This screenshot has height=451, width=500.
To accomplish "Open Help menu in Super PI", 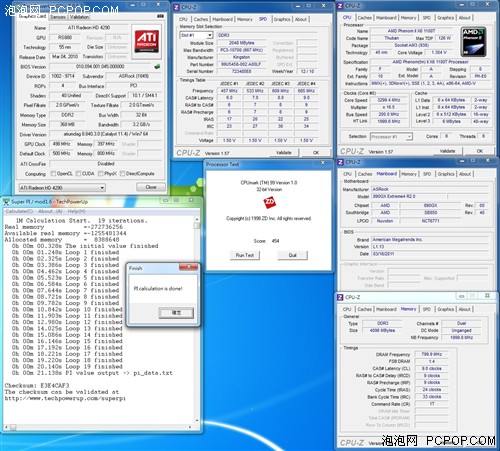I will coord(76,211).
